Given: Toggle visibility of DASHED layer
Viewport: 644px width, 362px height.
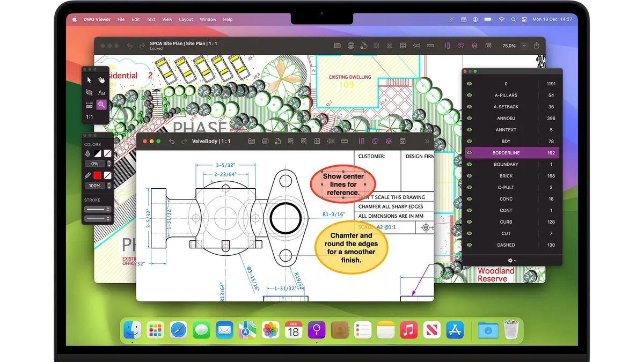Looking at the screenshot, I should tap(470, 245).
